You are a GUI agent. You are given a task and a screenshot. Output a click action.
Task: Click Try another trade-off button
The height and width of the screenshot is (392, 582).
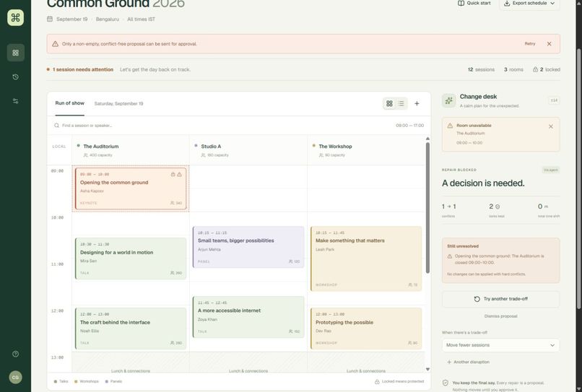click(500, 299)
